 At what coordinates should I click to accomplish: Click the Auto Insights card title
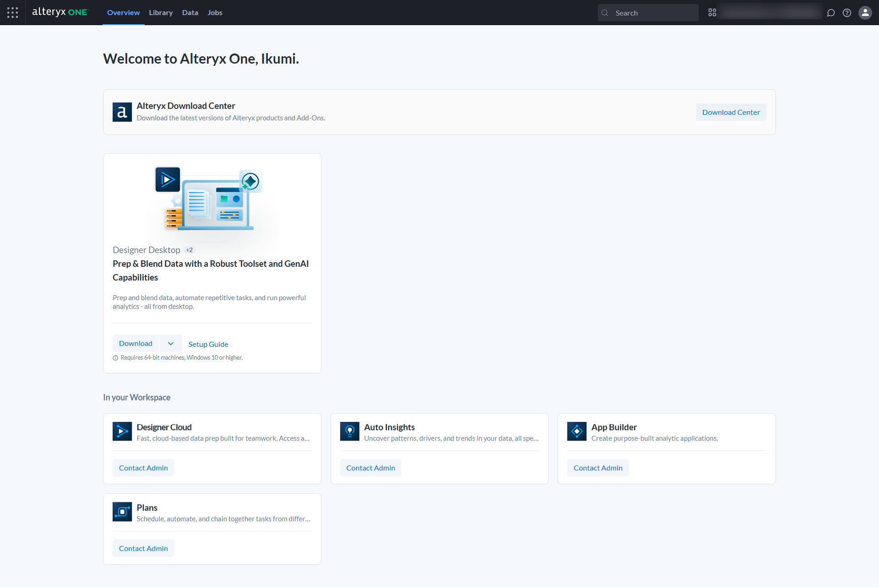(x=389, y=427)
